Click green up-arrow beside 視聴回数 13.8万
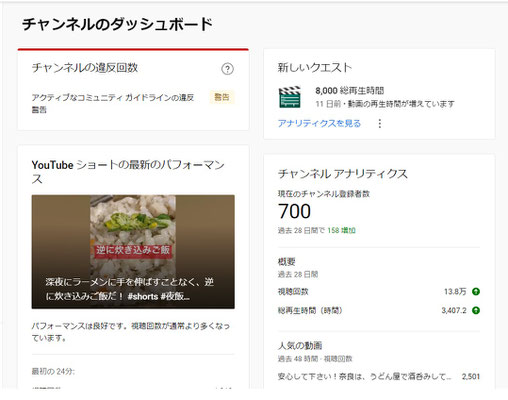The image size is (508, 400). pyautogui.click(x=476, y=291)
